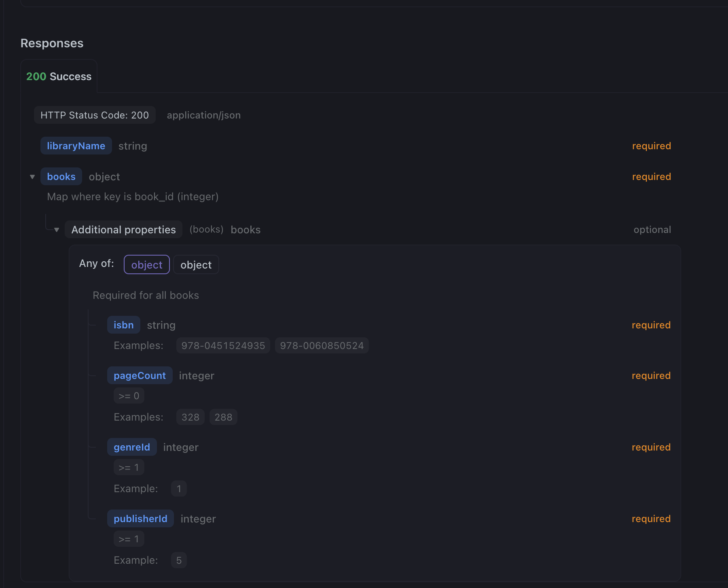Select the first highlighted object schema option
Image resolution: width=728 pixels, height=588 pixels.
(x=146, y=265)
